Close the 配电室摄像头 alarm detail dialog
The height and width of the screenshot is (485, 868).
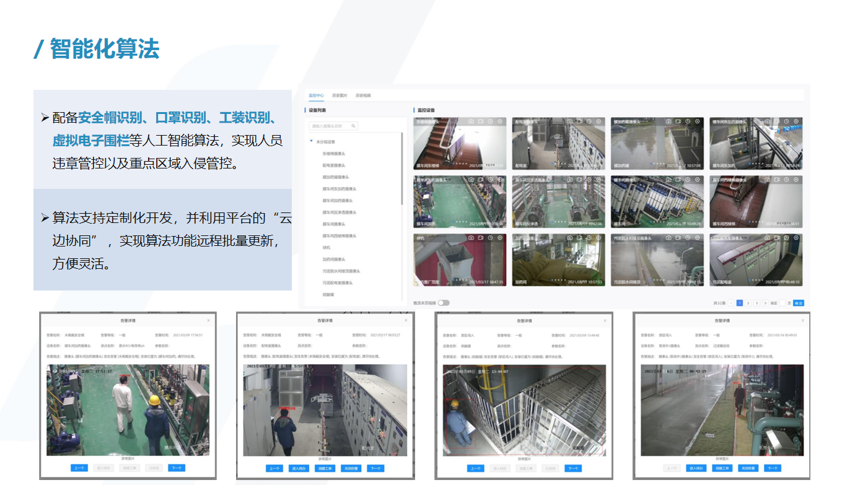[406, 320]
